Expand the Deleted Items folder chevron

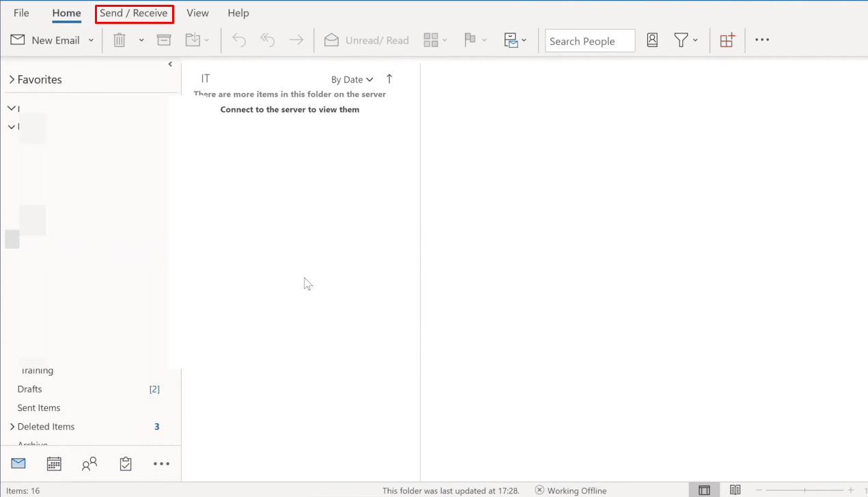tap(12, 427)
